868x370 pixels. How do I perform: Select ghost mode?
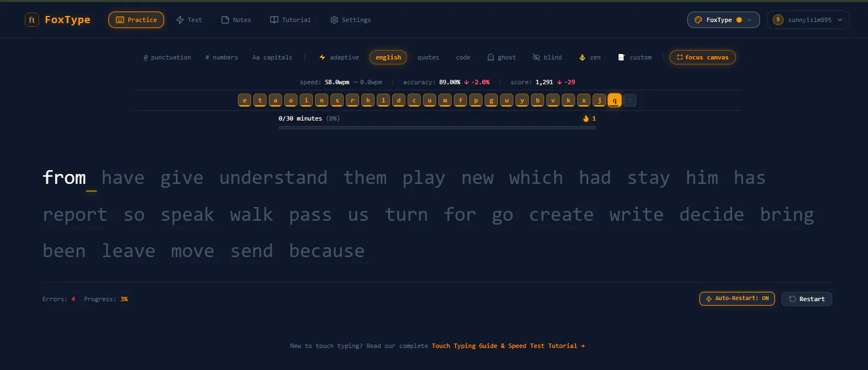[x=502, y=57]
